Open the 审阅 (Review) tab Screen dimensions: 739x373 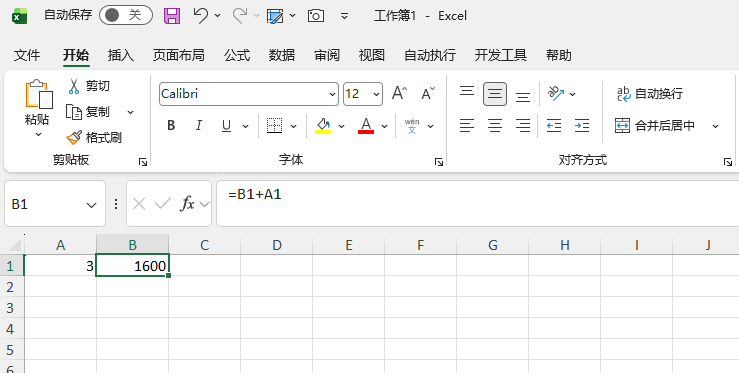pyautogui.click(x=327, y=55)
